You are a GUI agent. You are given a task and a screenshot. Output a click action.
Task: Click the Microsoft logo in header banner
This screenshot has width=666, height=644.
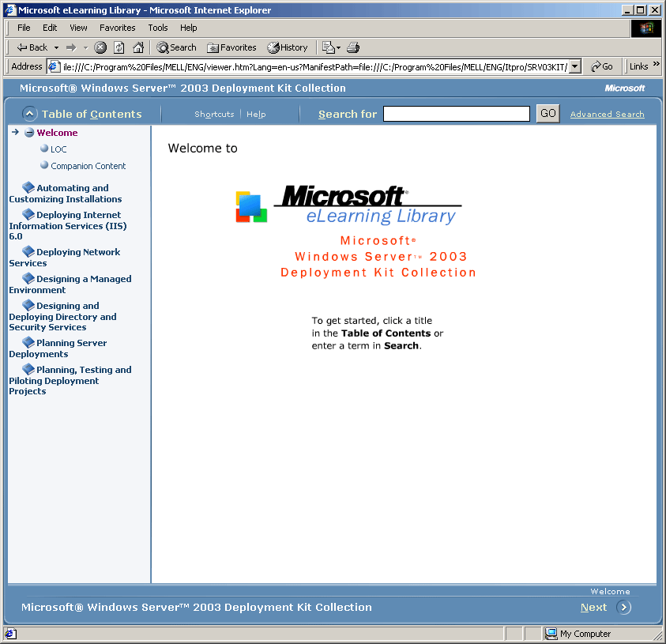point(624,88)
